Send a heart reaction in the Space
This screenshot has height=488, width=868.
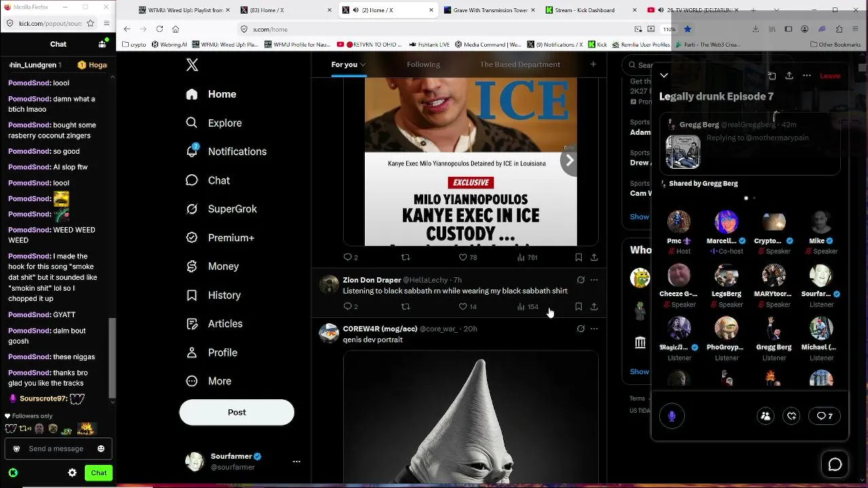tap(791, 416)
